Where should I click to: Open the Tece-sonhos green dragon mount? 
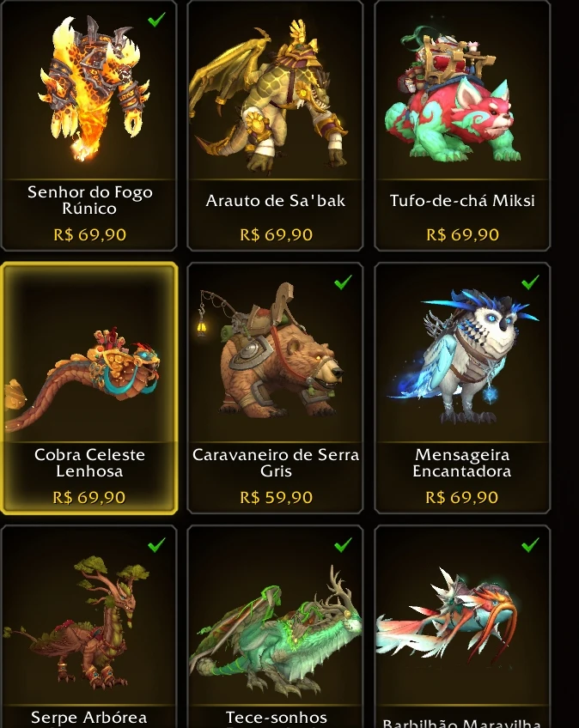275,627
